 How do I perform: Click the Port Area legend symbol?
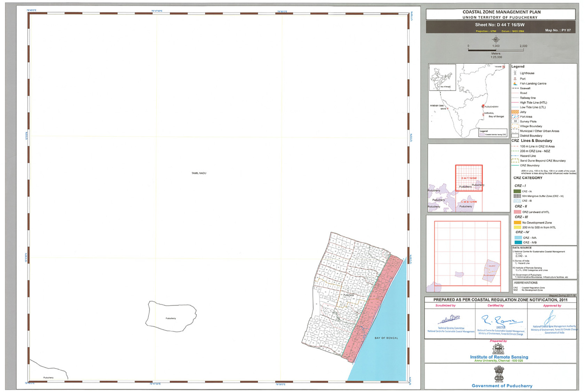click(x=515, y=117)
